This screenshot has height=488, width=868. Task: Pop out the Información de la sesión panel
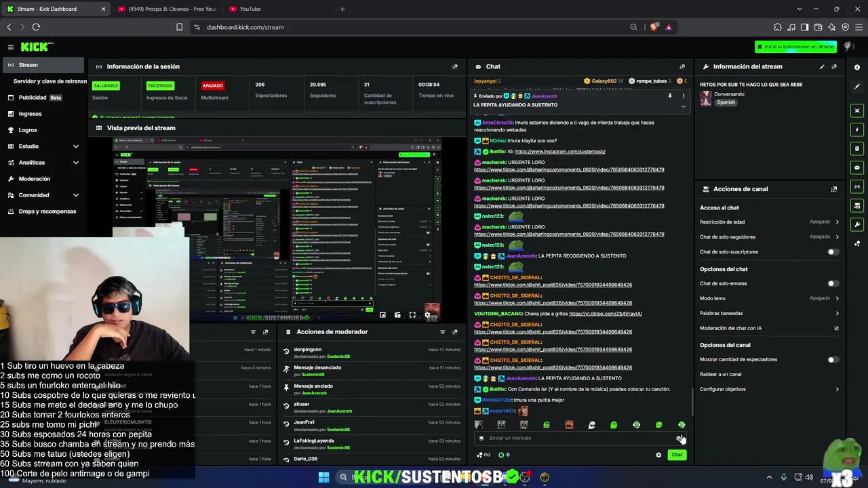click(454, 66)
